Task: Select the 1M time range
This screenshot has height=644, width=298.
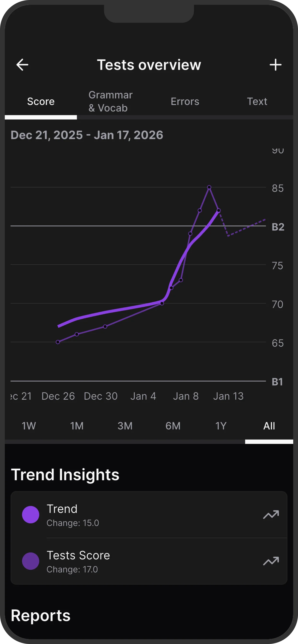Action: coord(77,426)
